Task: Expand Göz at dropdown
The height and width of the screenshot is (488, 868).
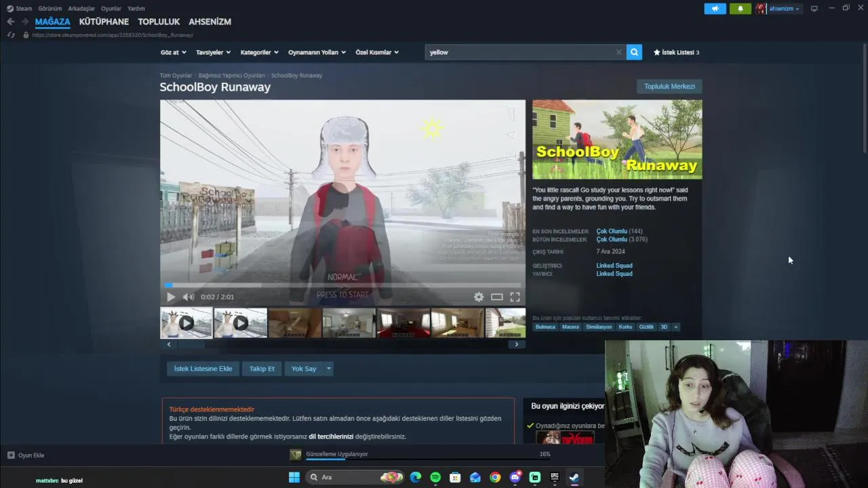Action: [x=173, y=52]
